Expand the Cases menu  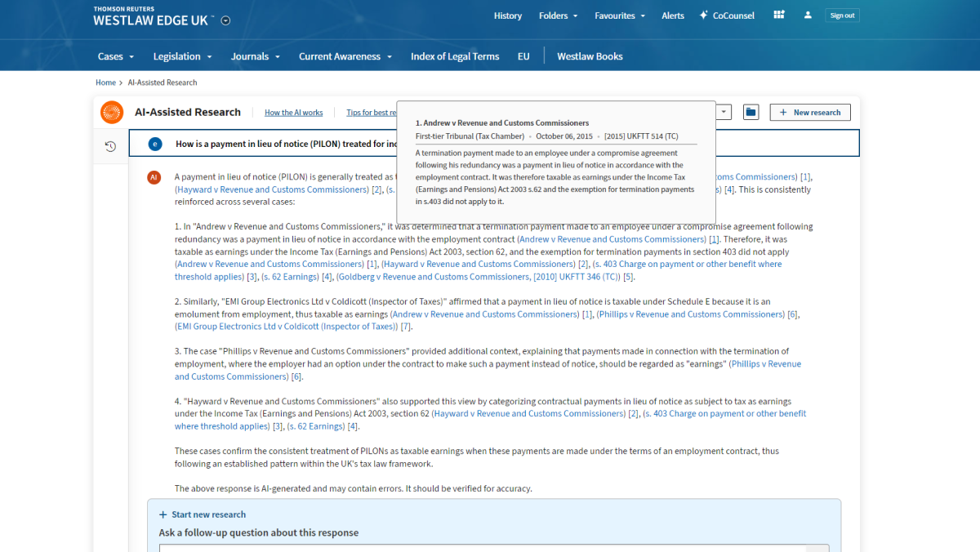click(115, 56)
